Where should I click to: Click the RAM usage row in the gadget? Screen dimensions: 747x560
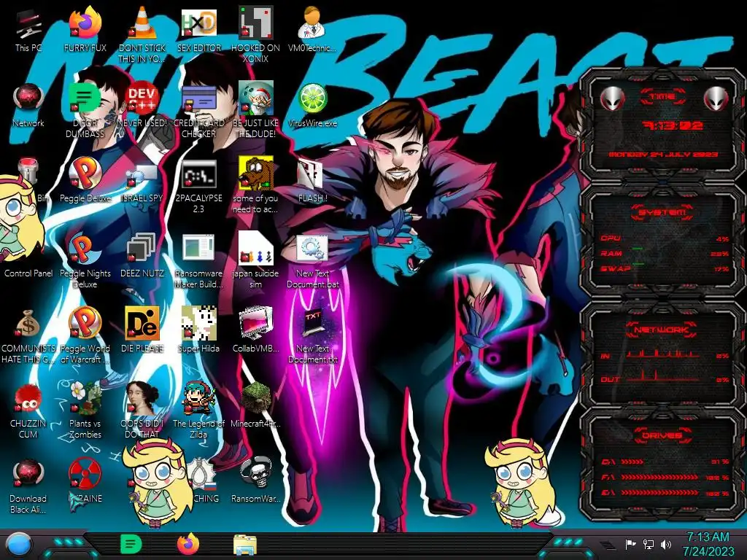pos(665,253)
